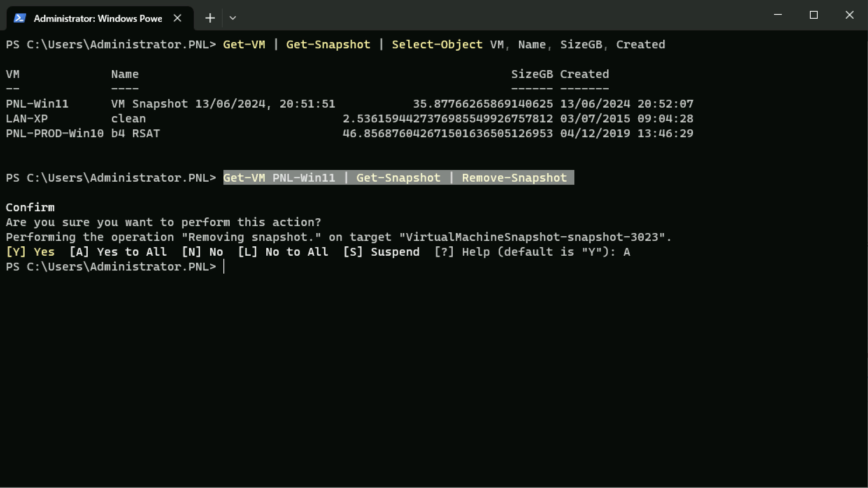Click the snapshot name 'b4 RSAT'
This screenshot has width=868, height=488.
(x=135, y=133)
